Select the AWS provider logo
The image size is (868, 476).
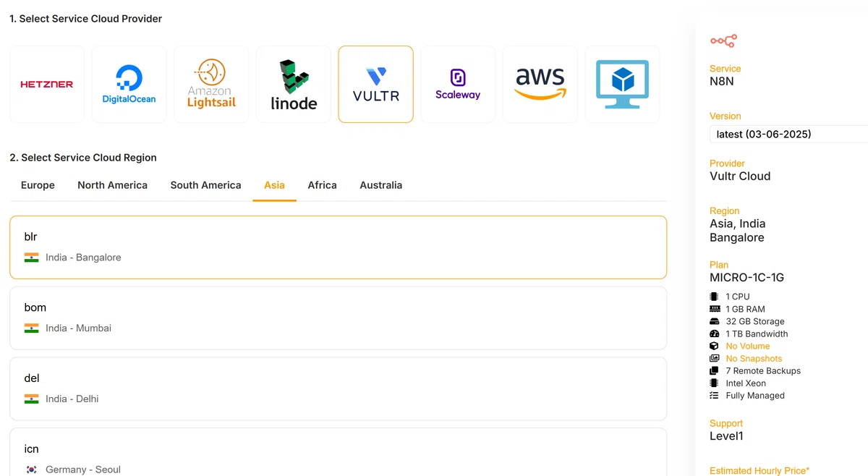point(540,85)
